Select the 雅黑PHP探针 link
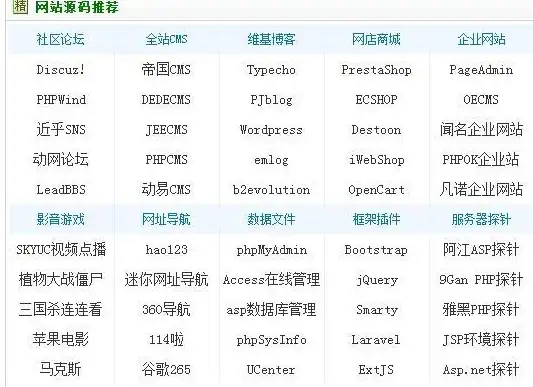Image resolution: width=533 pixels, height=387 pixels. pos(481,309)
